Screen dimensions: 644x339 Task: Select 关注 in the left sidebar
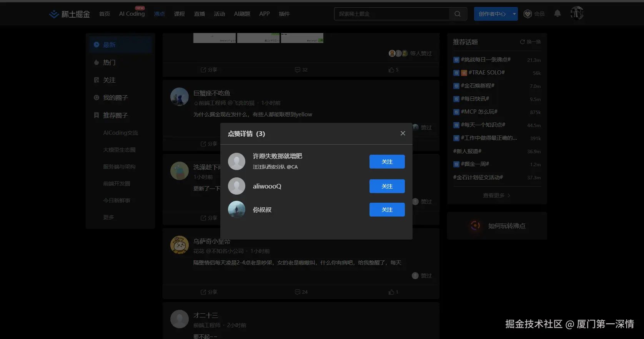pyautogui.click(x=121, y=80)
